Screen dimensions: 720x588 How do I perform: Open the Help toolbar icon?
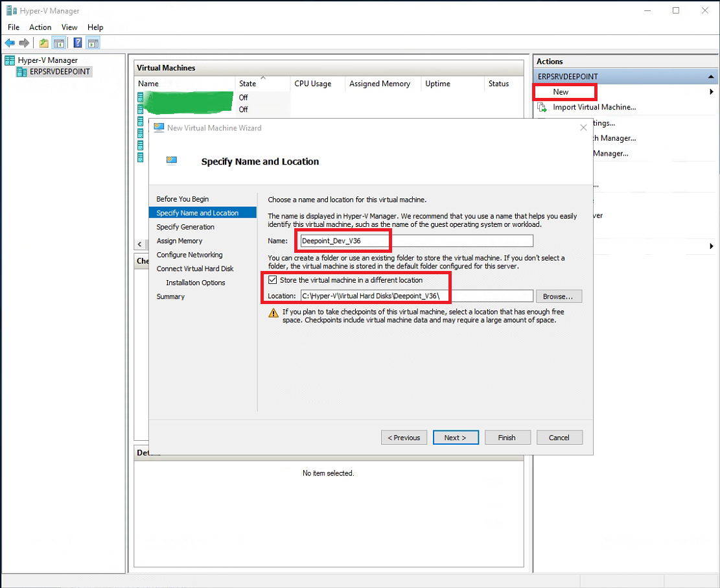coord(78,43)
